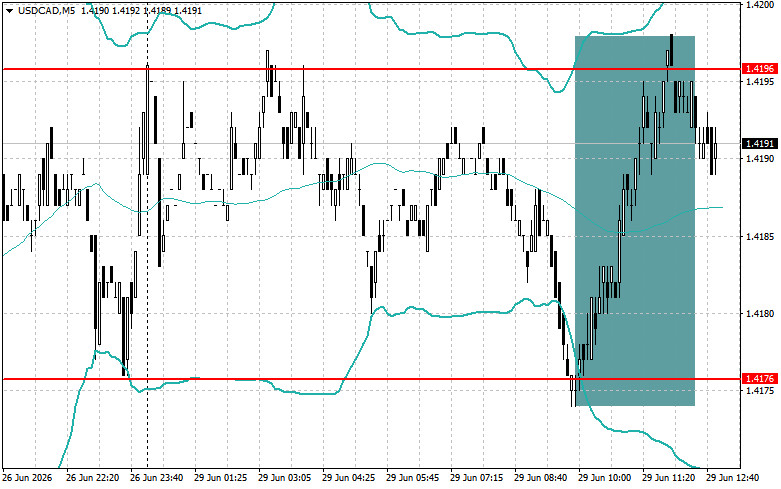Image resolution: width=781 pixels, height=489 pixels.
Task: Click the 29 Jun 12:40 time label
Action: tap(733, 478)
